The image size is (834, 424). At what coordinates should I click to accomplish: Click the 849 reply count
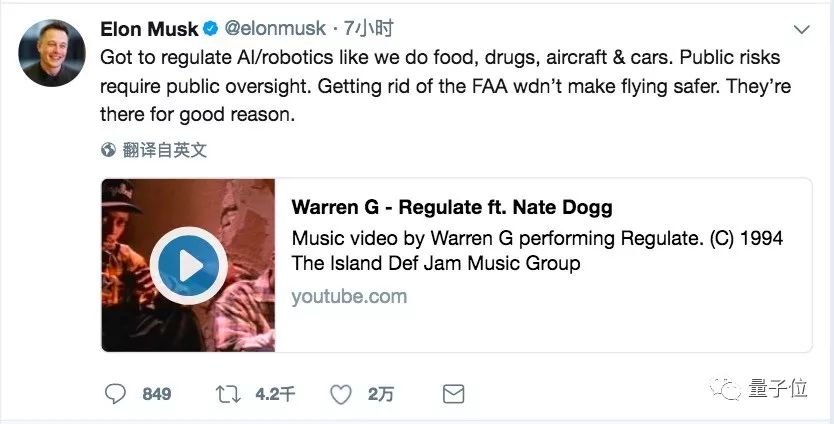pos(156,394)
